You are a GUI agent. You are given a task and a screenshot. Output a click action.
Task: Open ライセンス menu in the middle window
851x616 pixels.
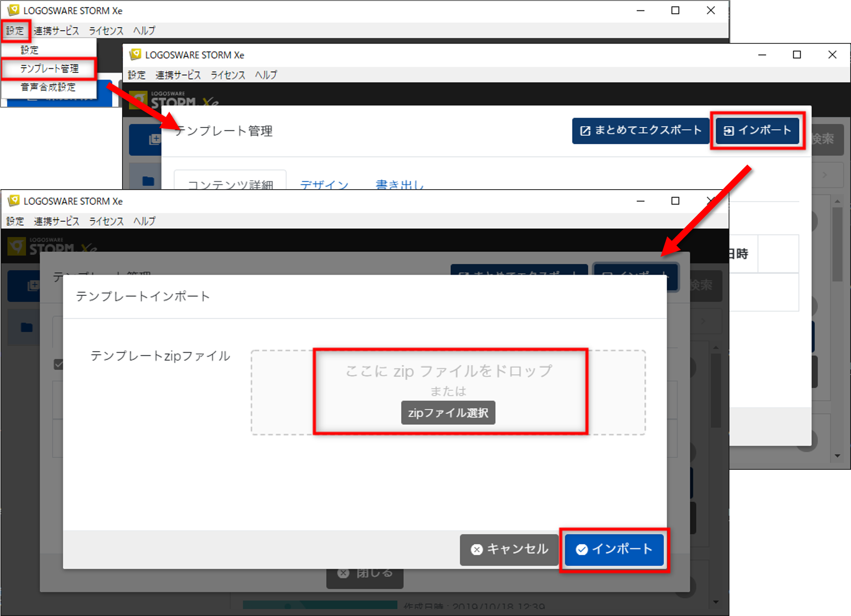point(228,75)
